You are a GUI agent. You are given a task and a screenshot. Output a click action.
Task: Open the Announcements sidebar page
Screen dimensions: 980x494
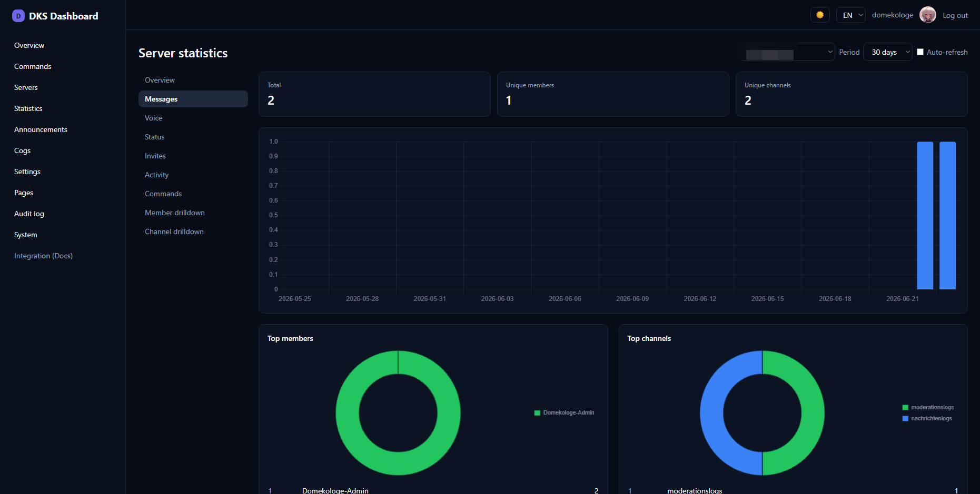click(x=41, y=129)
